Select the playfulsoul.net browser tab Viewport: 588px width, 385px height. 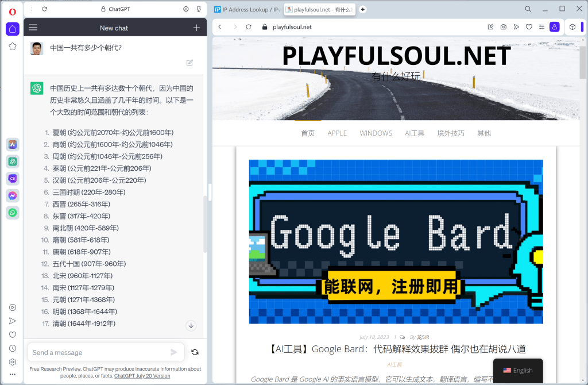[x=320, y=9]
